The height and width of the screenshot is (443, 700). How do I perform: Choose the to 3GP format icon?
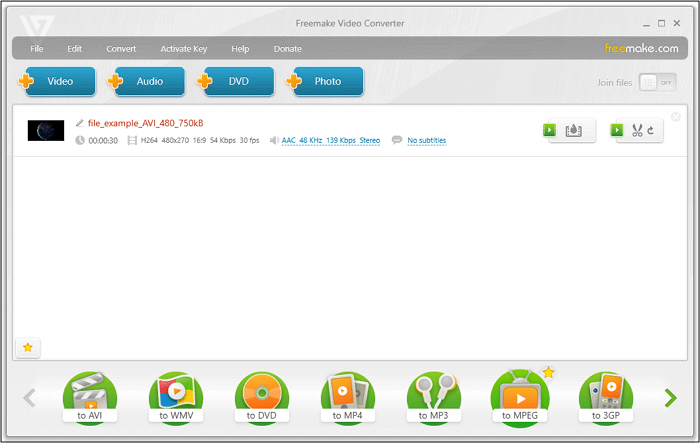[x=606, y=397]
